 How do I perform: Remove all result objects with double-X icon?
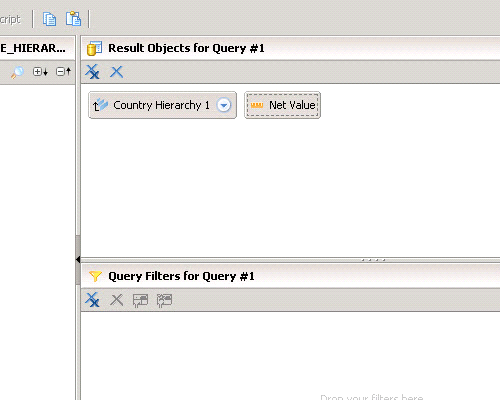tap(92, 72)
